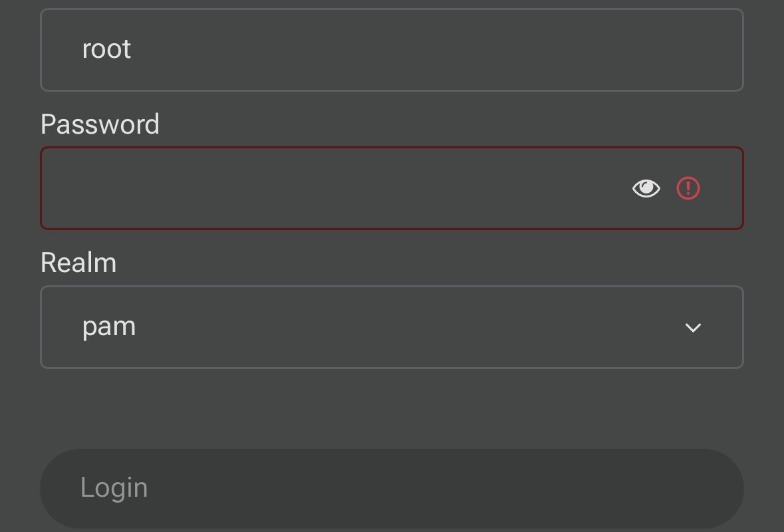Open the pam realm selector

[391, 327]
